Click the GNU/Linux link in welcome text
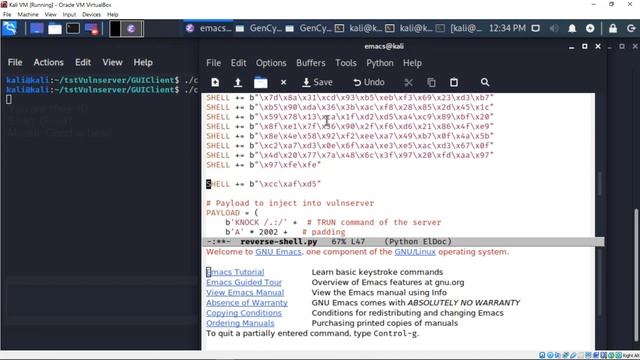 click(415, 252)
